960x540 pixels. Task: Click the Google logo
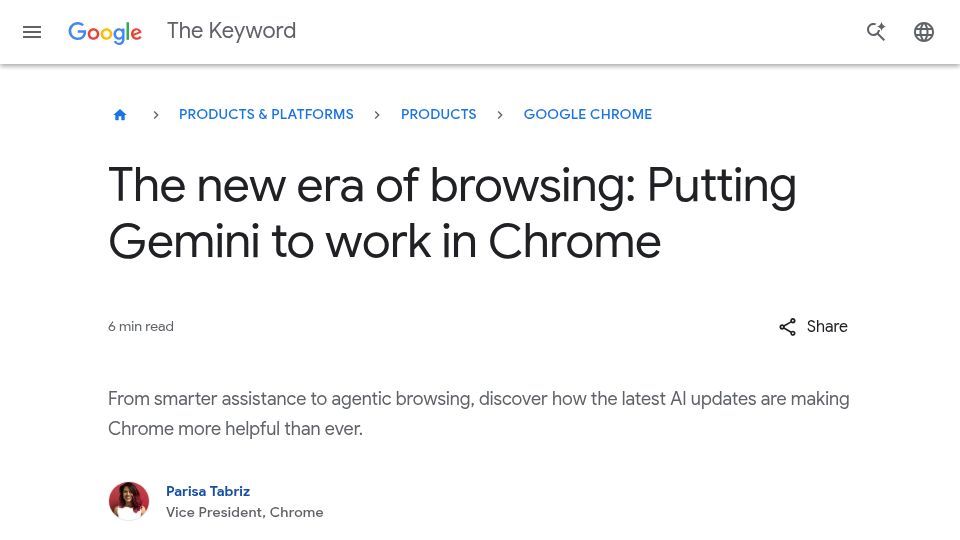click(x=105, y=32)
